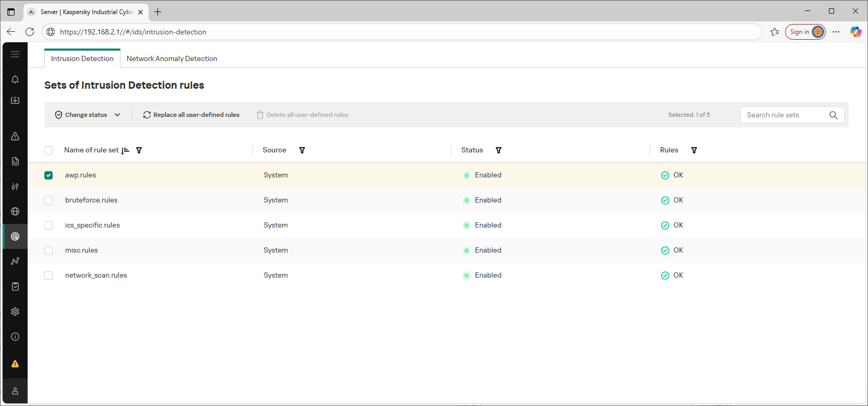Click Replace all user-defined rules

point(191,115)
